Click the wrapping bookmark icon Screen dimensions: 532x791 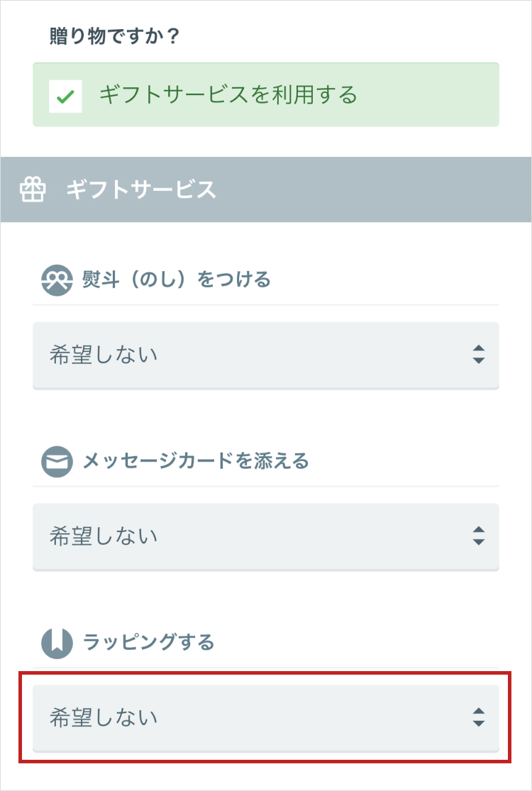coord(57,643)
